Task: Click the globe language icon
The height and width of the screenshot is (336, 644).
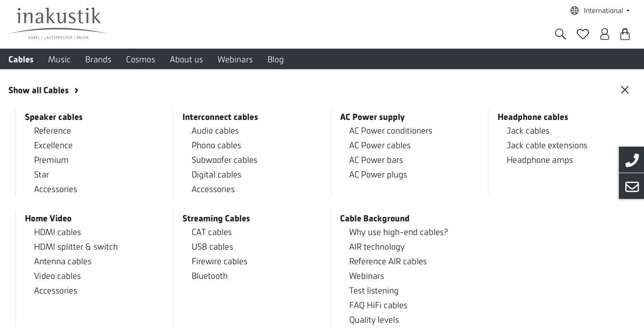Action: tap(574, 11)
